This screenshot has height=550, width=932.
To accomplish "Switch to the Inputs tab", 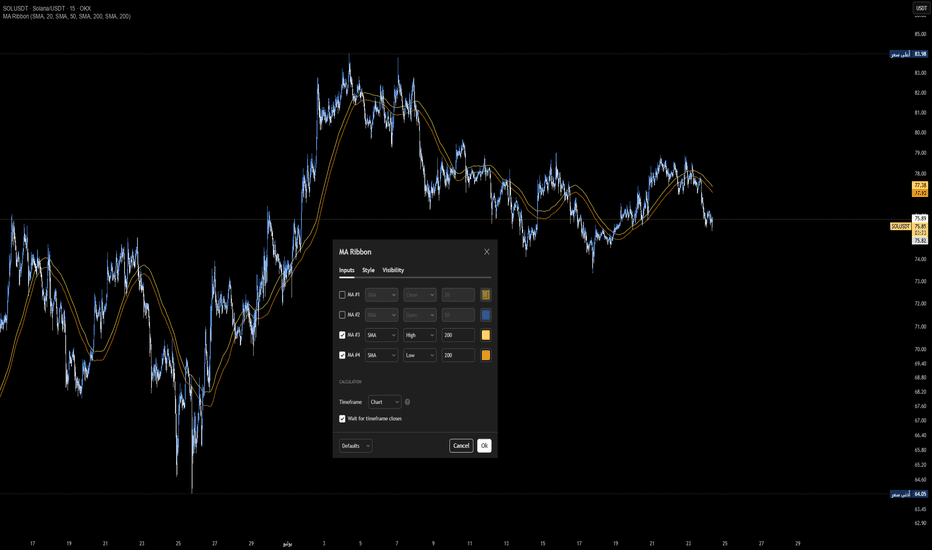I will (x=347, y=270).
